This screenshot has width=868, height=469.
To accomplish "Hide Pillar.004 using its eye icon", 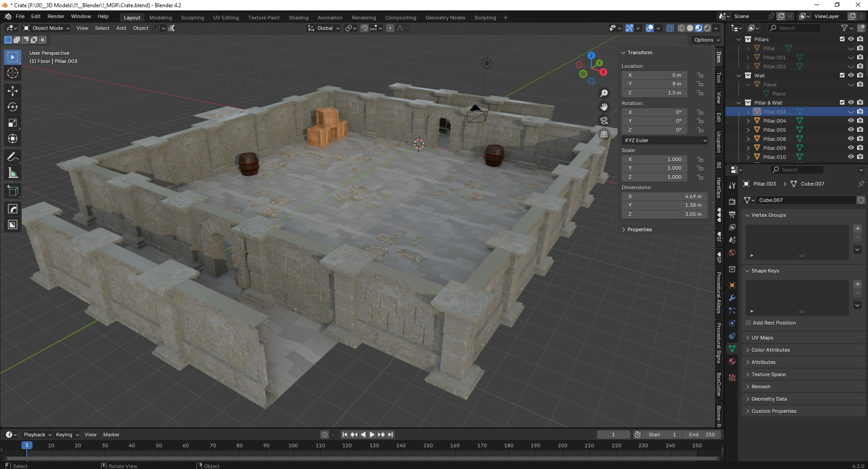I will pos(851,121).
